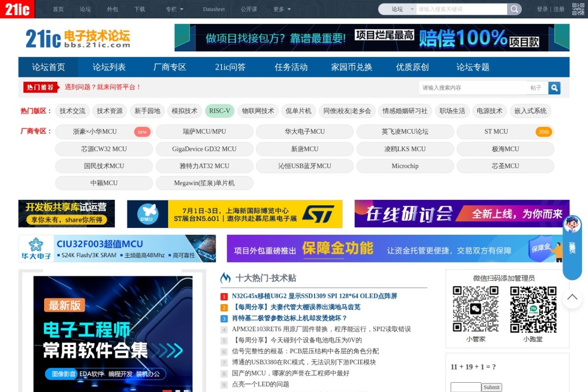Click the 小跑堂 QR code

(533, 309)
